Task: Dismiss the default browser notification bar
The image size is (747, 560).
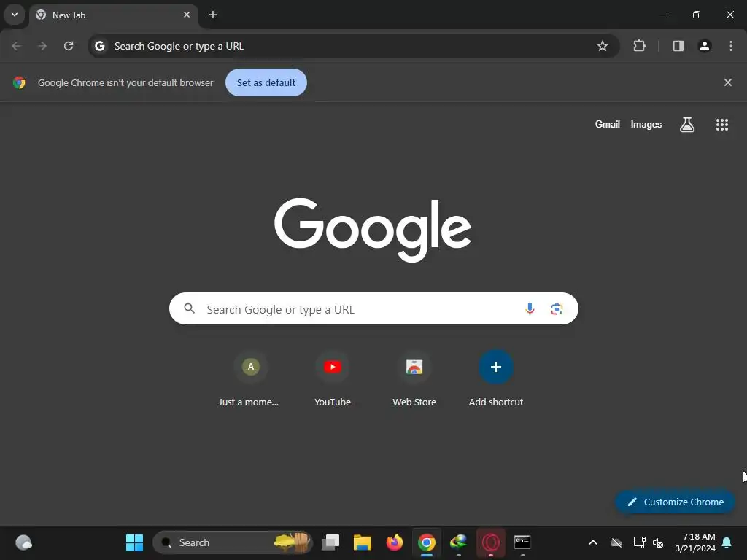Action: (x=727, y=82)
